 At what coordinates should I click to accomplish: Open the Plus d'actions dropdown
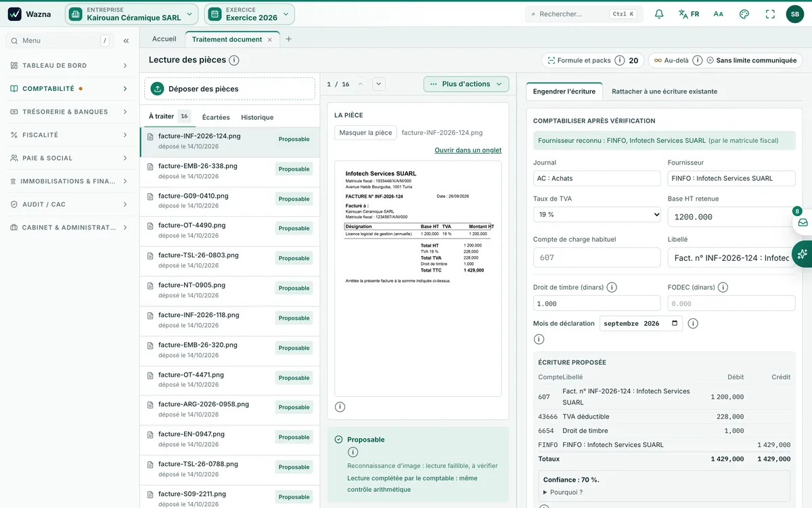pos(466,84)
